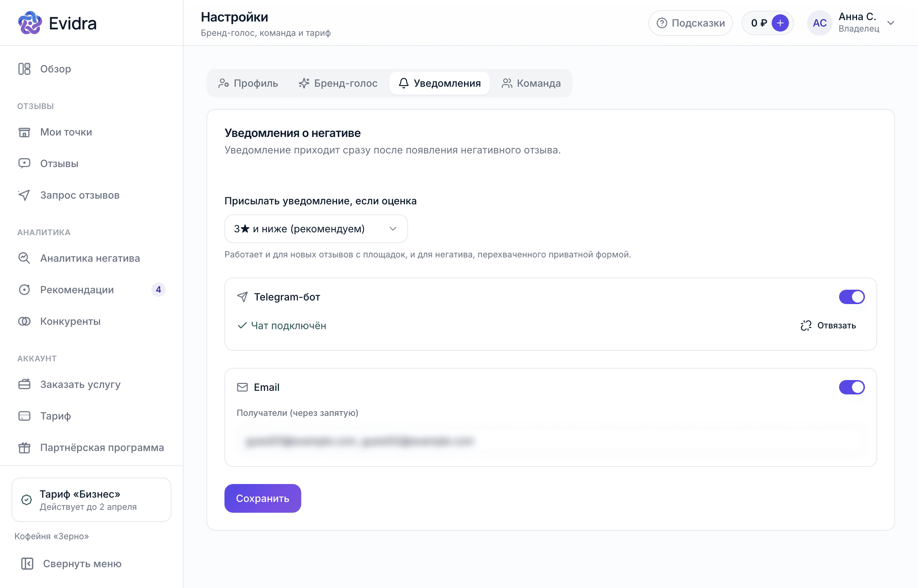This screenshot has height=588, width=918.
Task: Click the Аналитика негатива chart icon
Action: pyautogui.click(x=24, y=258)
